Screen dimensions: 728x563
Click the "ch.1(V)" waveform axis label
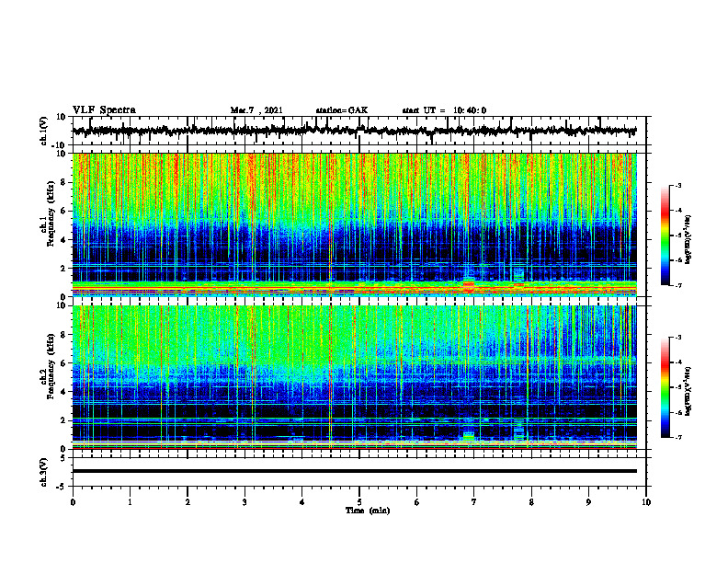point(44,131)
